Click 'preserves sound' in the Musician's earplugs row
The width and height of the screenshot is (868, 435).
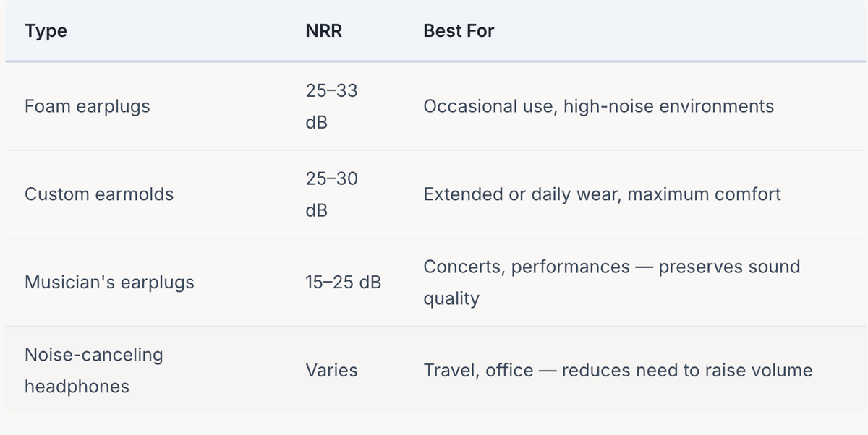729,267
